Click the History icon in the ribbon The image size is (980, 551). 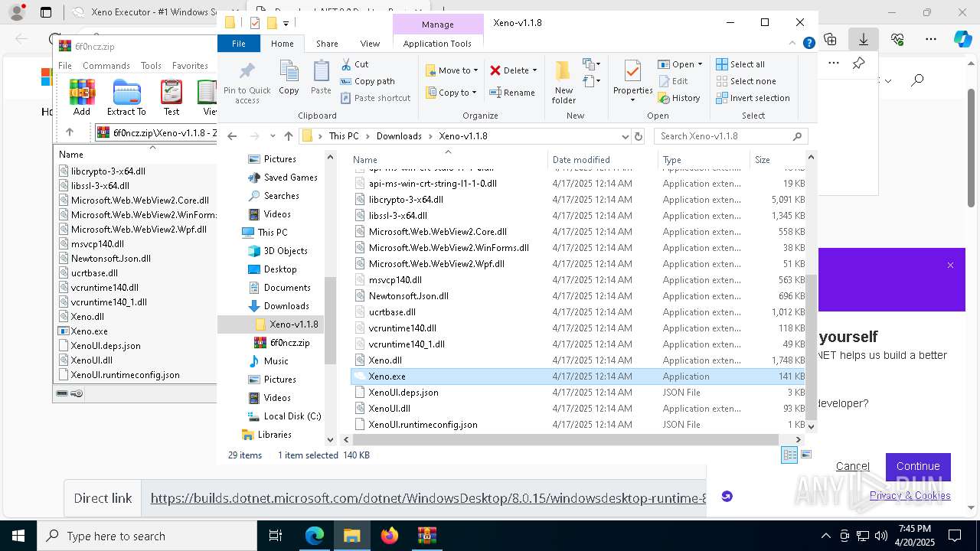(x=663, y=98)
